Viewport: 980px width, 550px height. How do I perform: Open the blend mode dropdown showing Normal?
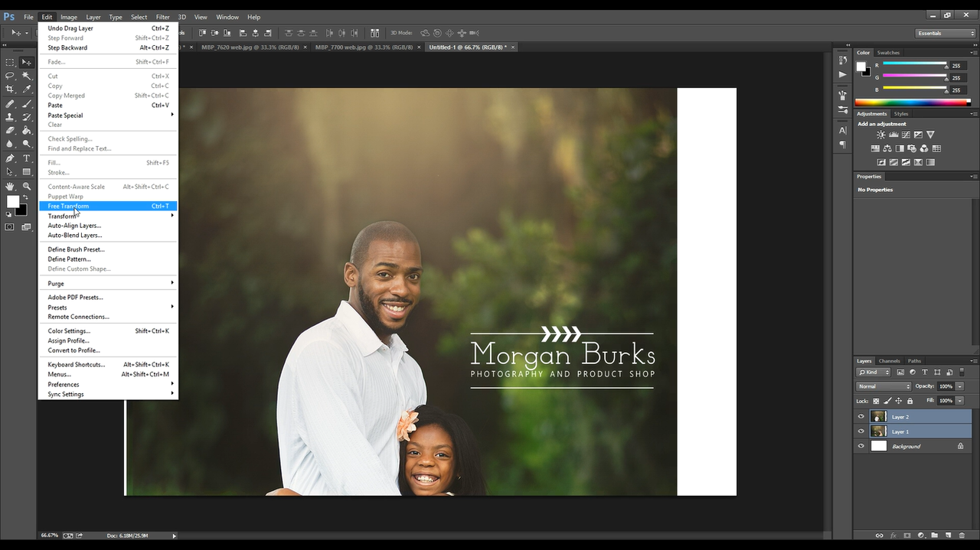coord(884,386)
